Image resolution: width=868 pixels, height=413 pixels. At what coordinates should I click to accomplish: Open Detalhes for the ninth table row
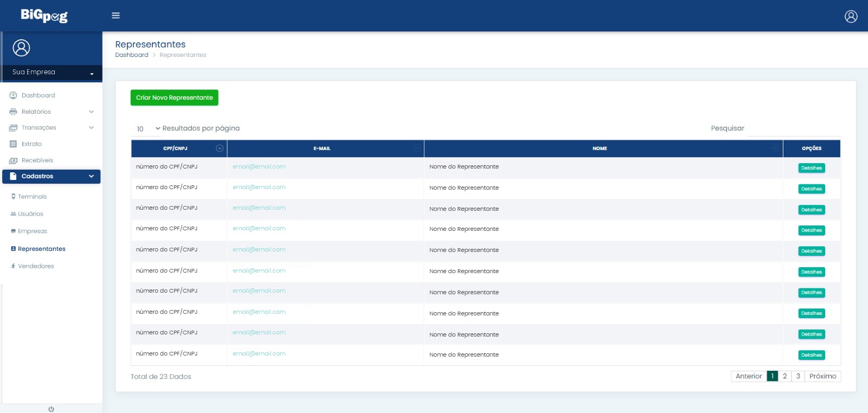tap(812, 334)
